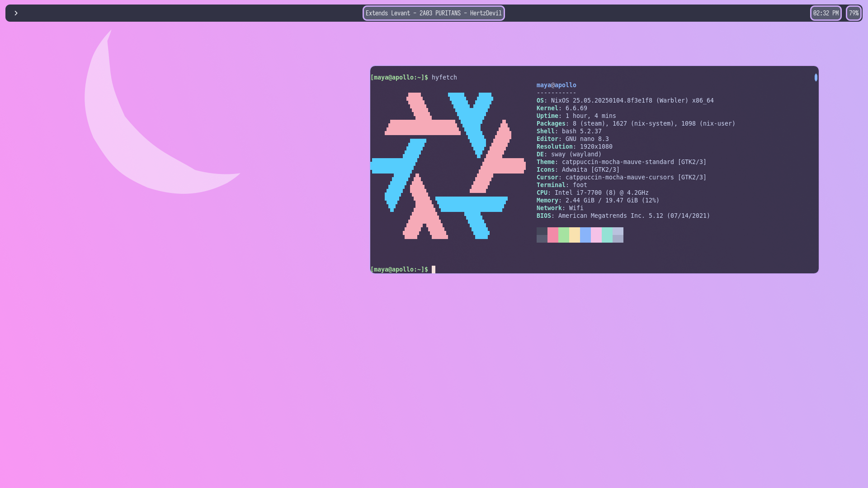The width and height of the screenshot is (868, 488).
Task: Click the CPU line showing Intel i7-7700
Action: 592,193
